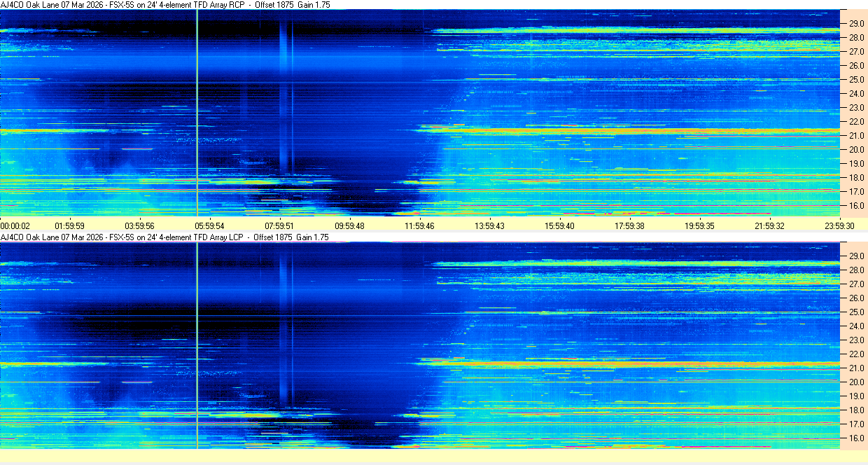Click the 16.0 frequency label in LCP panel
The width and height of the screenshot is (868, 465).
tap(856, 438)
